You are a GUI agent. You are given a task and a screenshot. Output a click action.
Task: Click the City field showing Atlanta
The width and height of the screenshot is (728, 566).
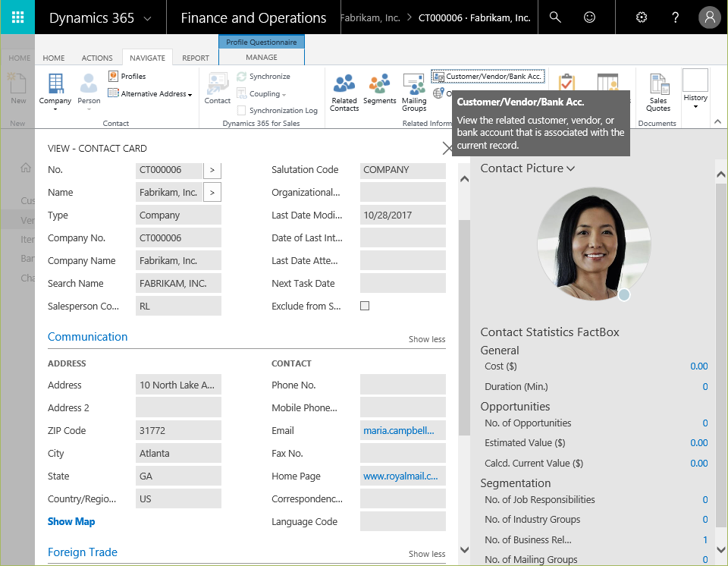click(x=178, y=453)
